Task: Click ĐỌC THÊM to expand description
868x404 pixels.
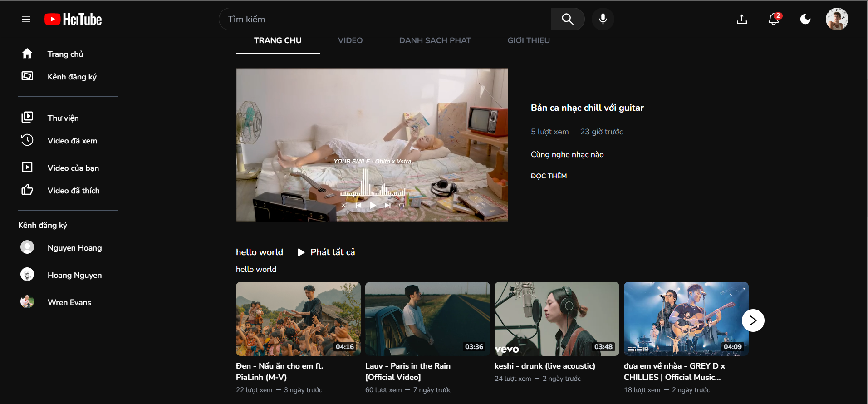Action: [549, 176]
